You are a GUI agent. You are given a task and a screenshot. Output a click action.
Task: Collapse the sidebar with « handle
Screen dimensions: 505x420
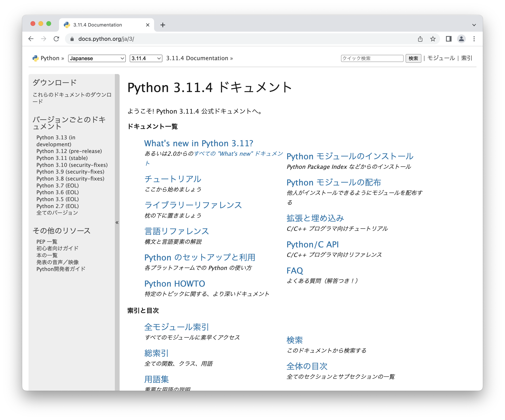click(117, 222)
